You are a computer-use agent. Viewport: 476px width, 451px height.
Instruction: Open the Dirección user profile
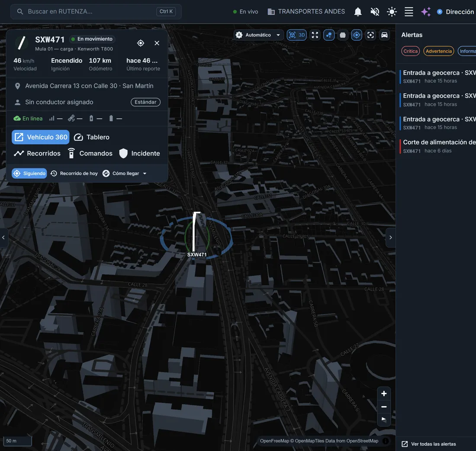pyautogui.click(x=456, y=12)
